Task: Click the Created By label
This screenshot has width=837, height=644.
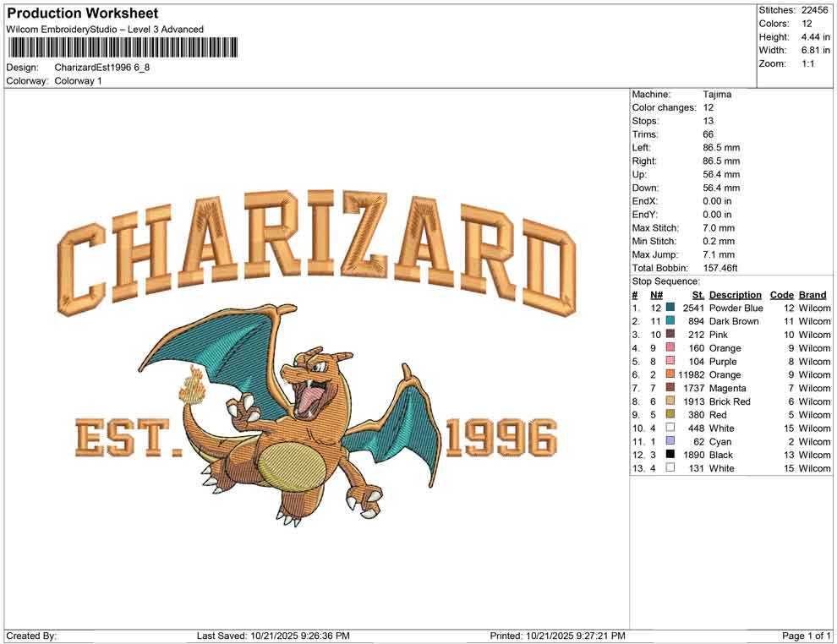Action: coord(31,636)
